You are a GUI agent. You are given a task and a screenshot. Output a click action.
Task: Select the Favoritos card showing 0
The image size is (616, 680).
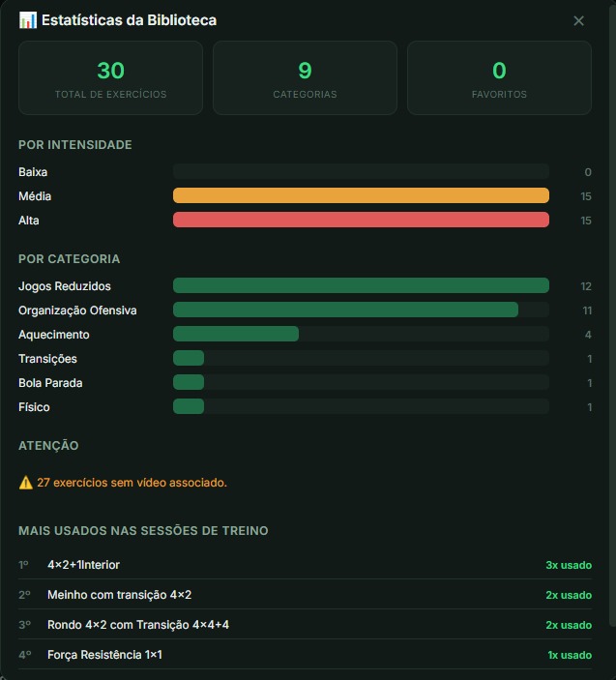[499, 78]
